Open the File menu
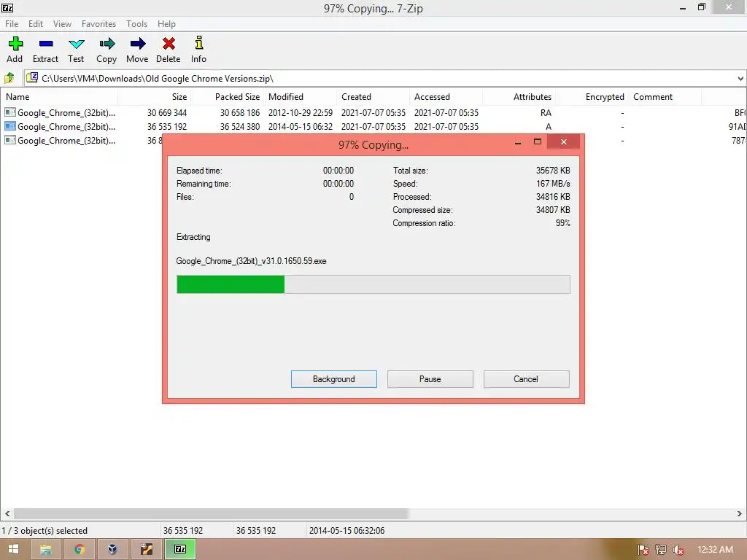This screenshot has height=560, width=747. (x=12, y=24)
